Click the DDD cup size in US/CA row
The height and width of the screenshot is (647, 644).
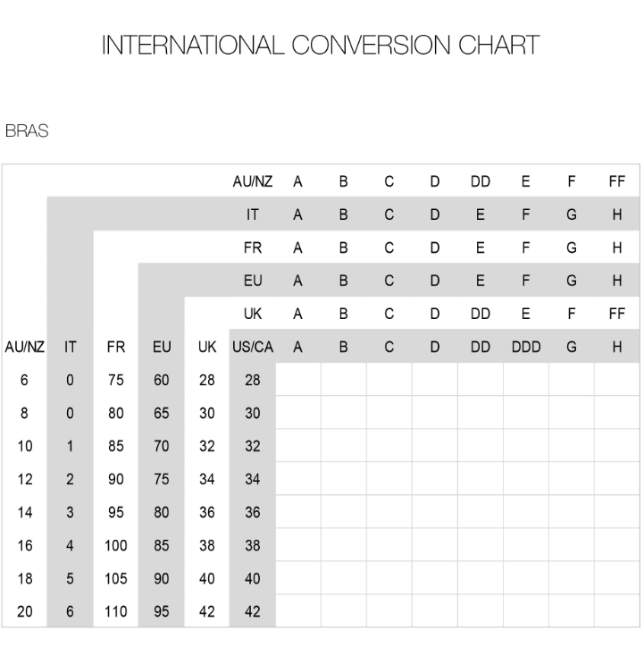pos(526,347)
